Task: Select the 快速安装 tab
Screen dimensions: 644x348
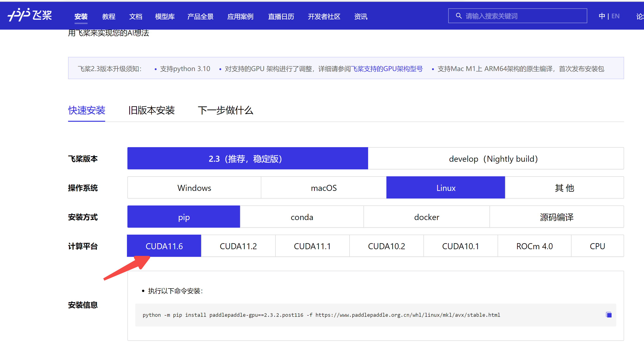Action: click(x=86, y=110)
